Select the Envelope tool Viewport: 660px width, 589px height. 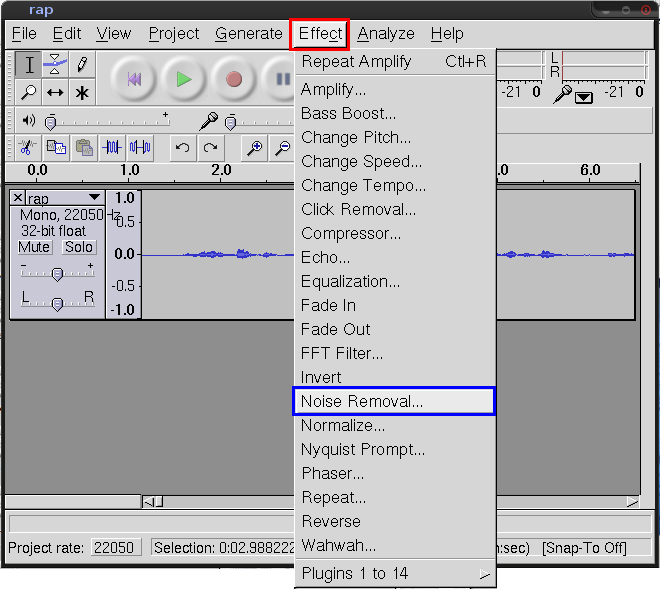[x=55, y=65]
